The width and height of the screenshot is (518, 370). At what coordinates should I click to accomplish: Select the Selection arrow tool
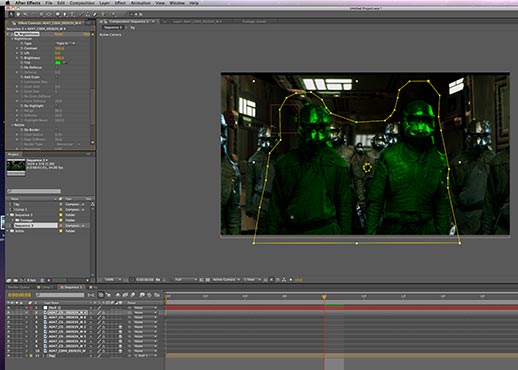(11, 14)
